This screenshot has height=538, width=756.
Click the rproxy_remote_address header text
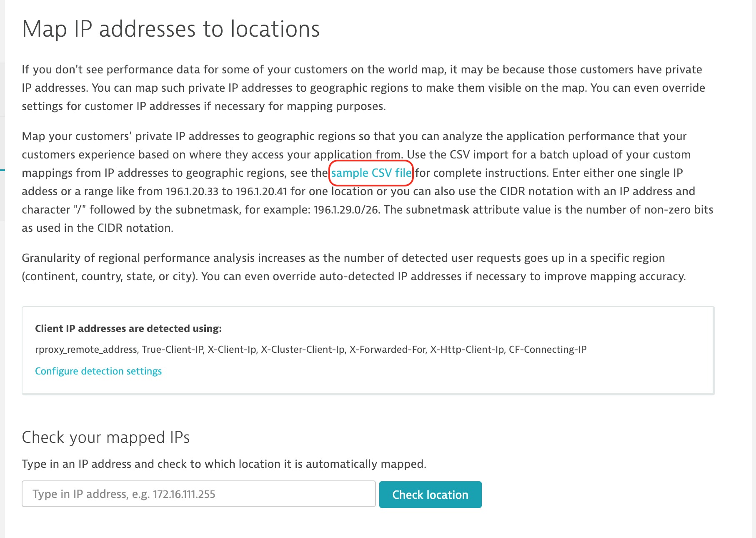pyautogui.click(x=86, y=349)
